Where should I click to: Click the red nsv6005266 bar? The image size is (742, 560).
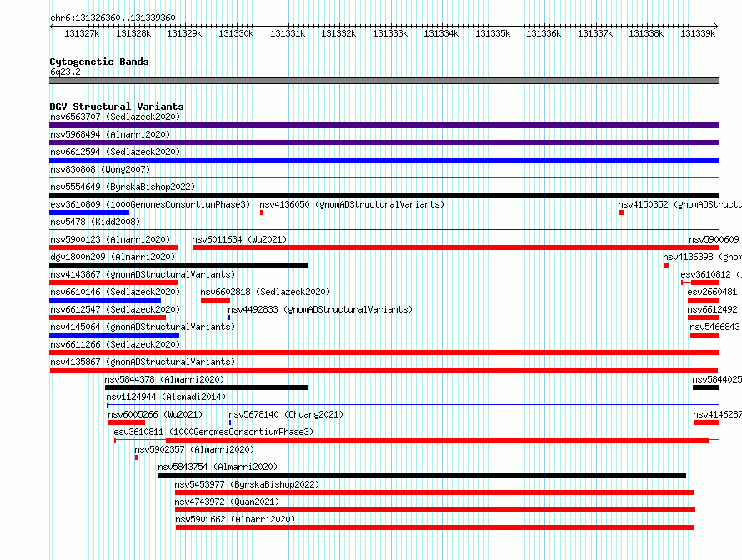127,422
